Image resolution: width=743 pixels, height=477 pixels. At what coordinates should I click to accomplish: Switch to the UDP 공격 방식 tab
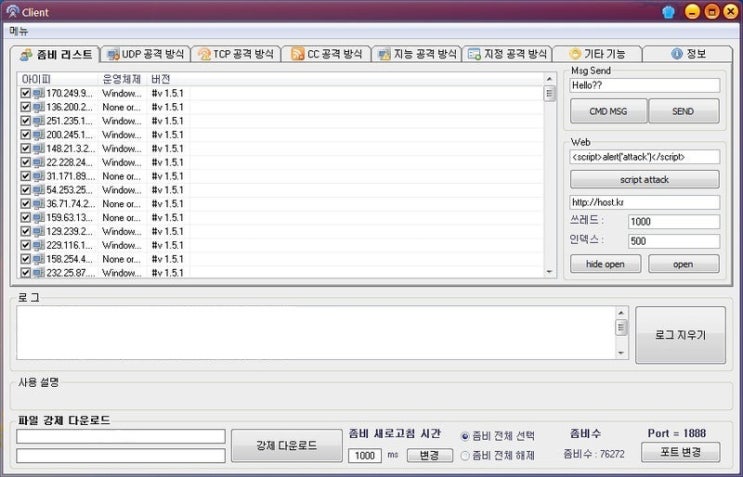point(145,54)
